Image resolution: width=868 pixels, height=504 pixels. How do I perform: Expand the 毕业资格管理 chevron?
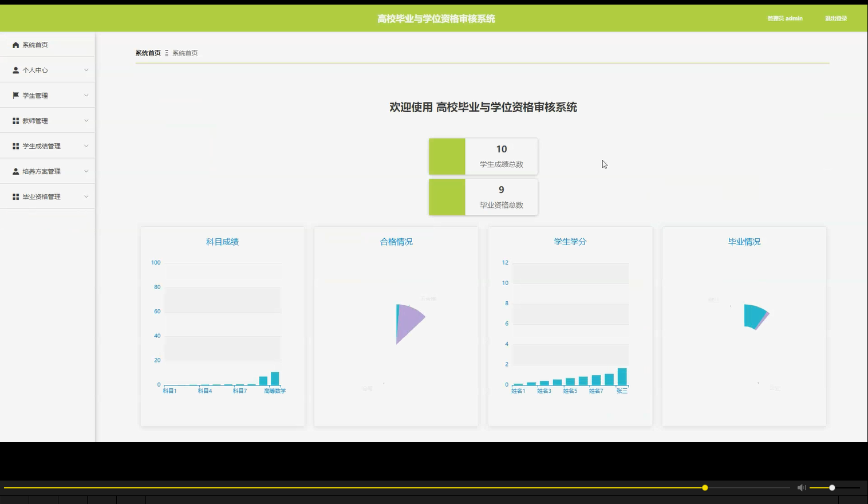pyautogui.click(x=86, y=196)
